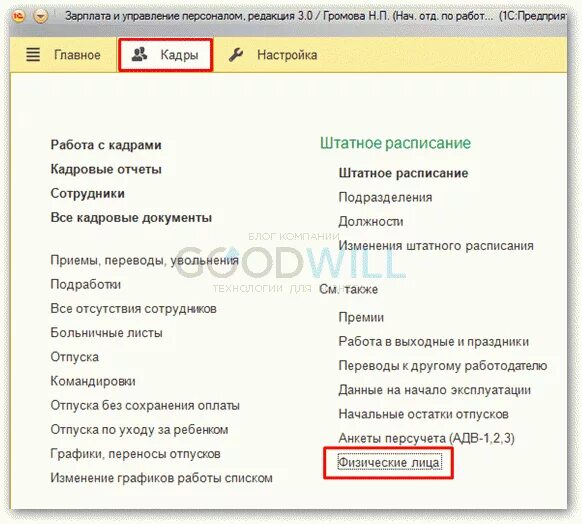Viewport: 582px width, 524px height.
Task: Open the Должности directory
Action: click(x=371, y=222)
